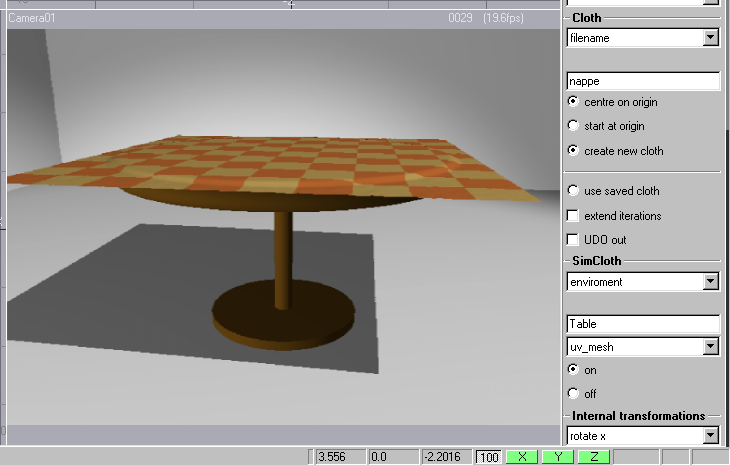The image size is (730, 465).
Task: Select 'centre on origin' radio option
Action: coord(573,102)
